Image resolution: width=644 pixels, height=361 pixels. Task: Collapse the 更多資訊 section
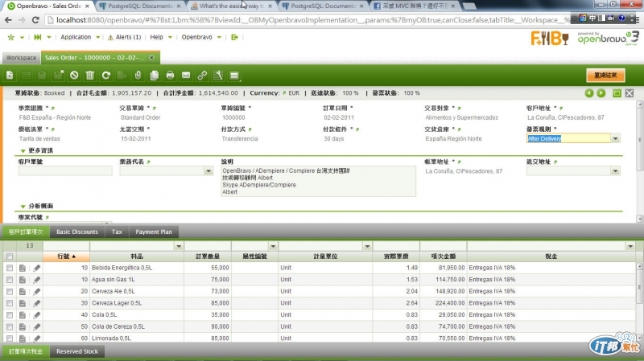[23, 151]
